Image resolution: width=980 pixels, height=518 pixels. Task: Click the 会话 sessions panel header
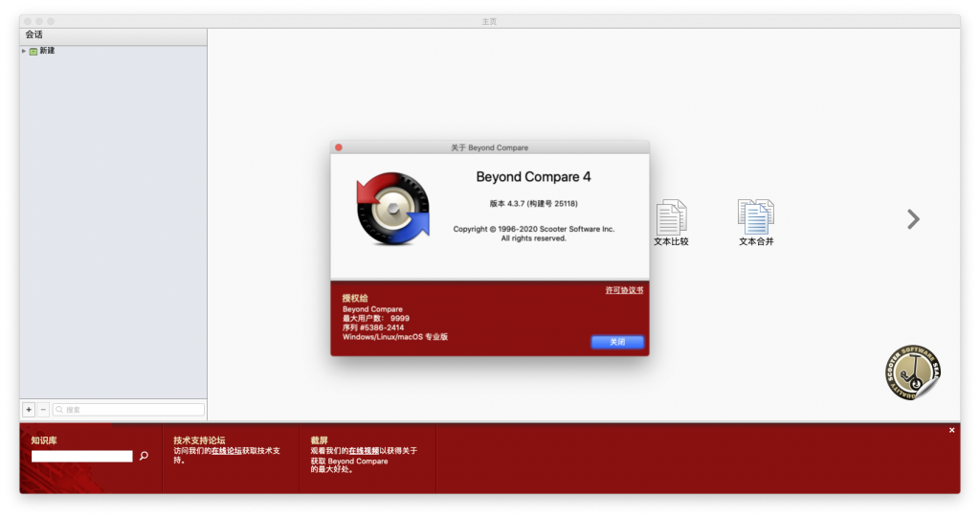point(113,35)
